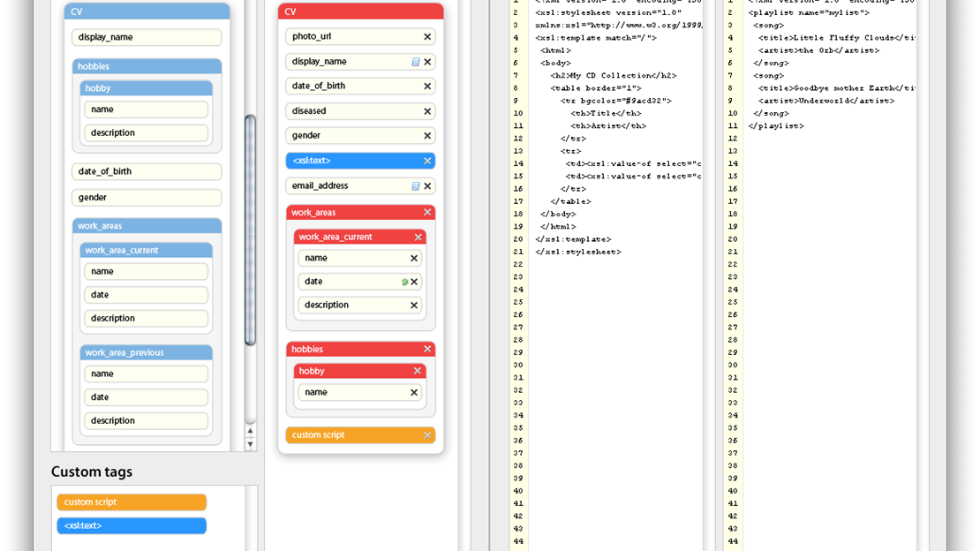Click the note icon on email_address

[416, 186]
